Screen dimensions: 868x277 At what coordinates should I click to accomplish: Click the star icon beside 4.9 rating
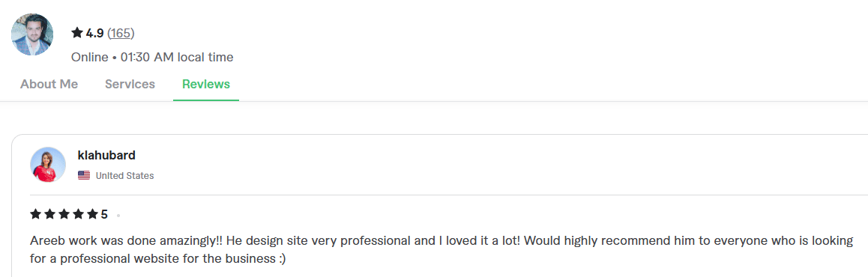(77, 33)
